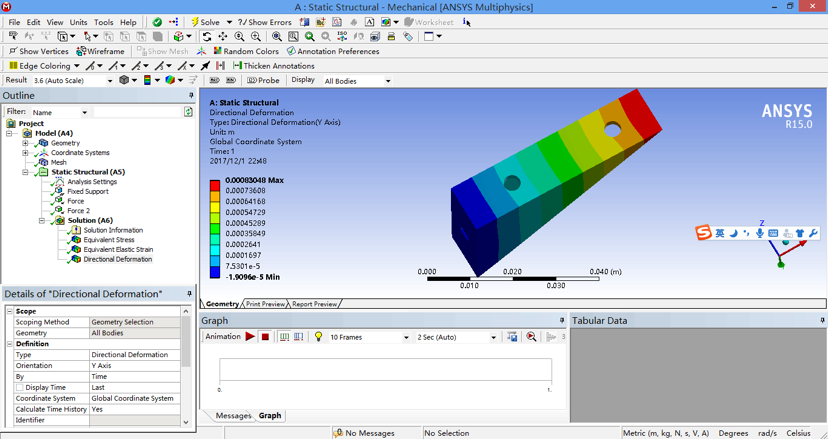The height and width of the screenshot is (439, 828).
Task: Click the animation lightbulb icon
Action: click(318, 337)
